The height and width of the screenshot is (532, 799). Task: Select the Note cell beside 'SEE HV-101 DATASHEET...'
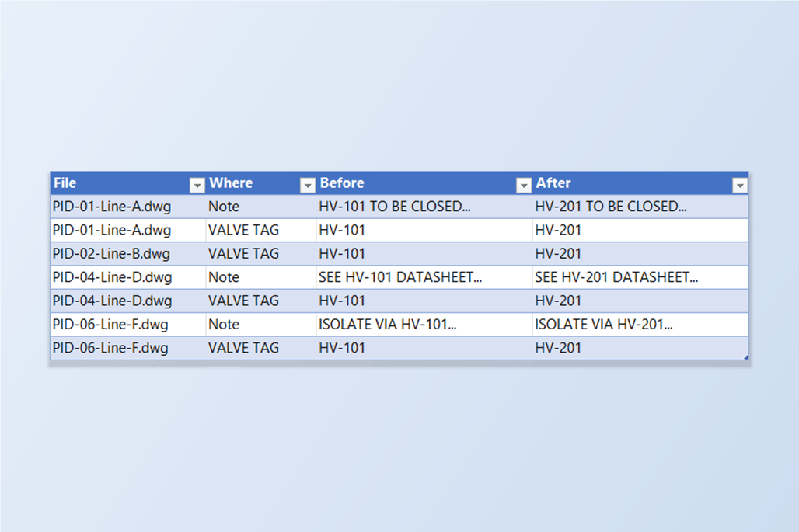tap(261, 277)
